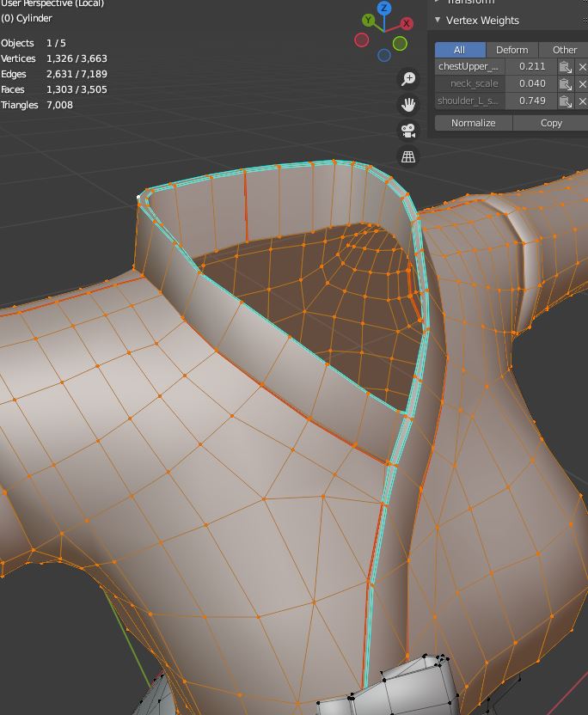Click the chestUpper vertex group name
Image resolution: width=588 pixels, height=715 pixels.
pos(470,66)
